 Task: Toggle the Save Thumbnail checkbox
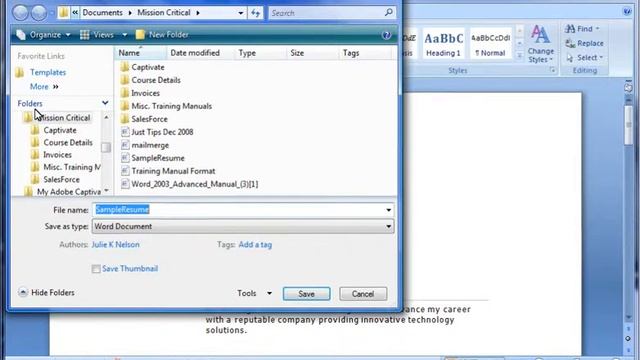[96, 269]
